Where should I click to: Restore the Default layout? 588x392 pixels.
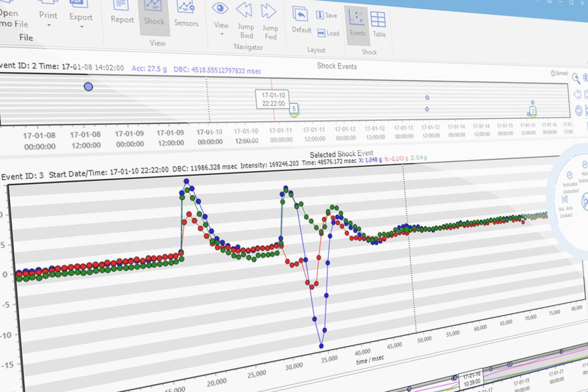click(301, 19)
